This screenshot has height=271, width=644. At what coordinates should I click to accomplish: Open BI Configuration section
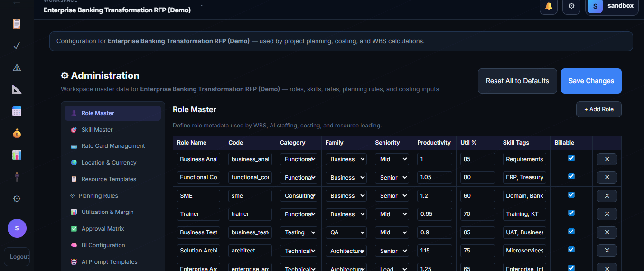click(x=113, y=245)
